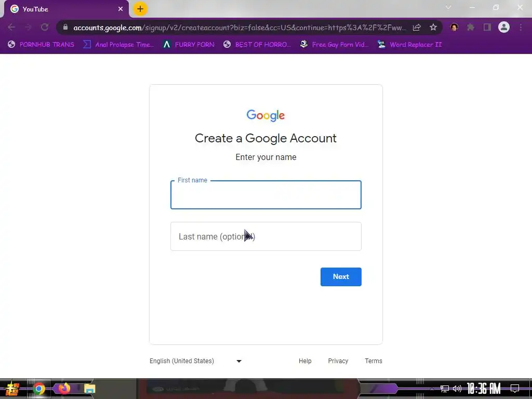Launch Firefox from the taskbar

64,389
